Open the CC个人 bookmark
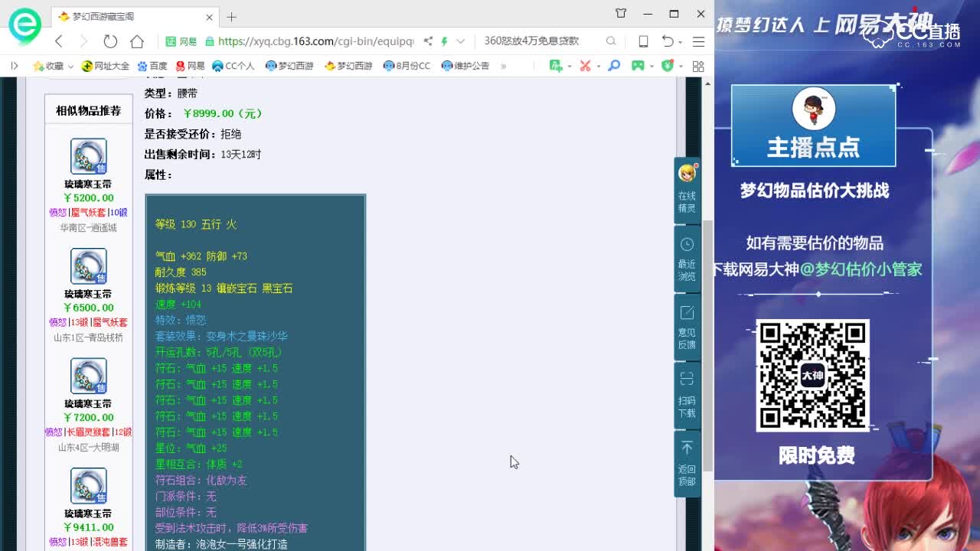 [x=233, y=66]
